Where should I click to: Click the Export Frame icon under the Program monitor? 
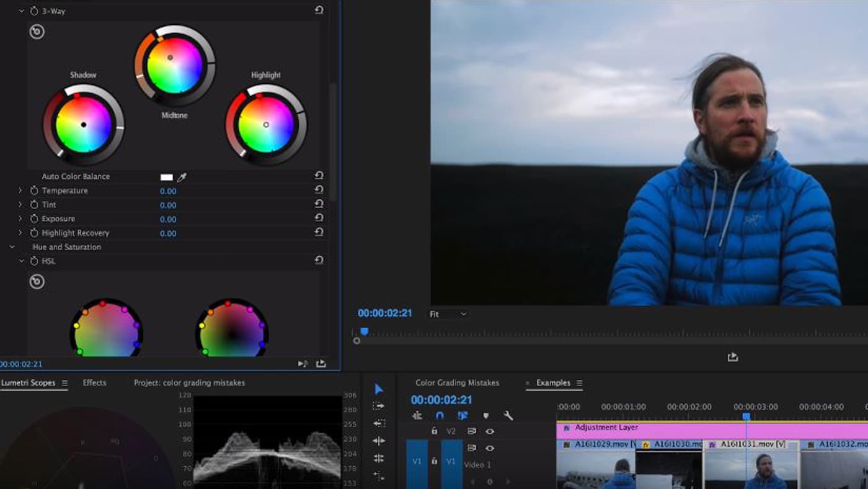733,357
